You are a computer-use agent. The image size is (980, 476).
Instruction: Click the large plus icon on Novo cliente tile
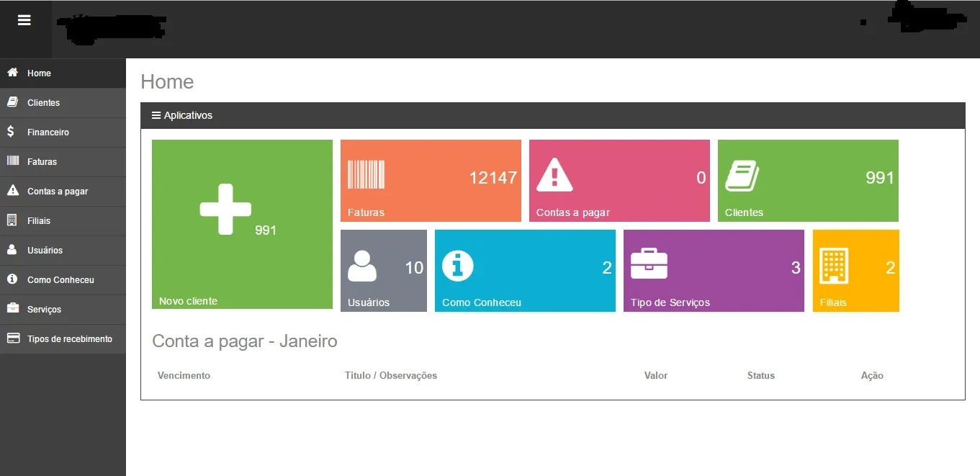point(225,209)
